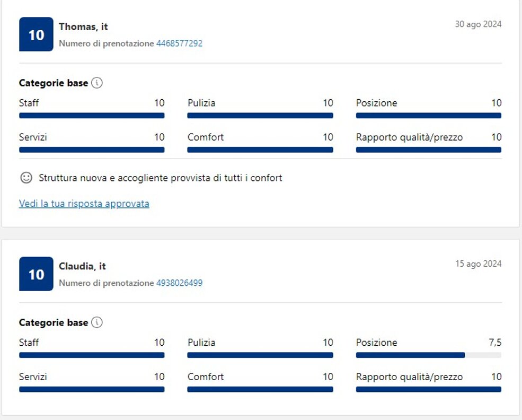Click Claudia's Comfort rating bar
Screen dimensions: 522x420
[260, 389]
